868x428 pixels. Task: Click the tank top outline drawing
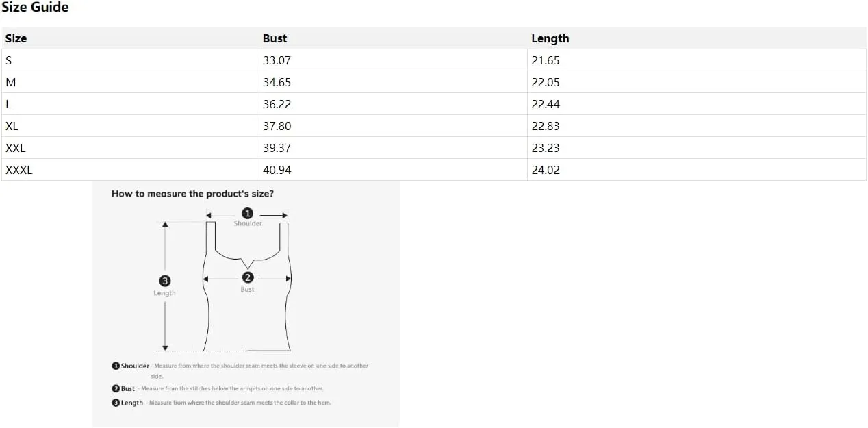click(247, 286)
